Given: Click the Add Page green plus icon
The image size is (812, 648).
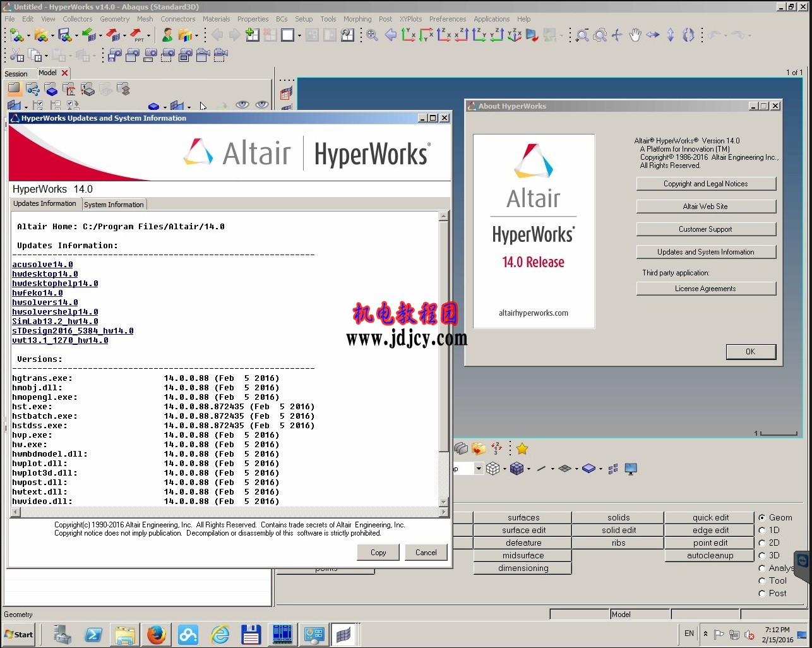Looking at the screenshot, I should tap(253, 35).
